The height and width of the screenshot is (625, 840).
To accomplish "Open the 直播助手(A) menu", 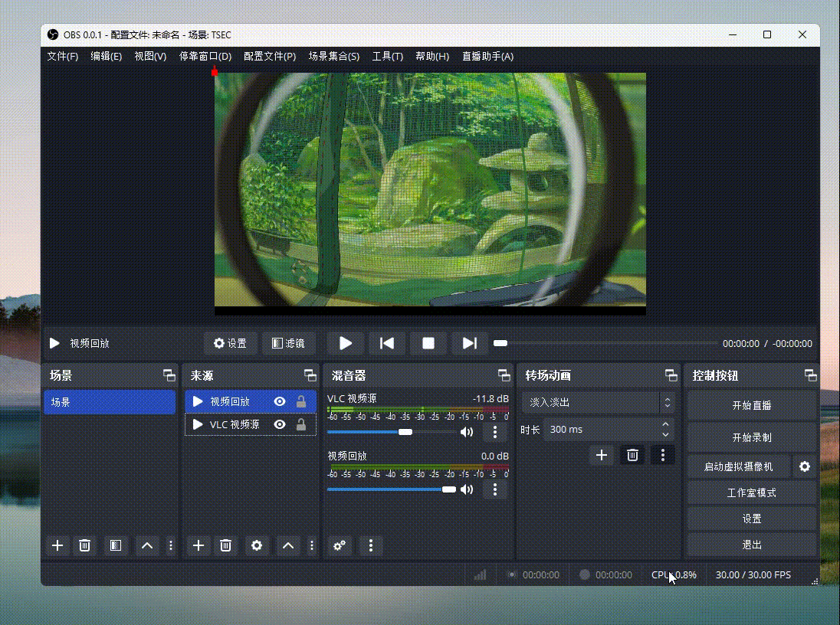I will [x=488, y=56].
